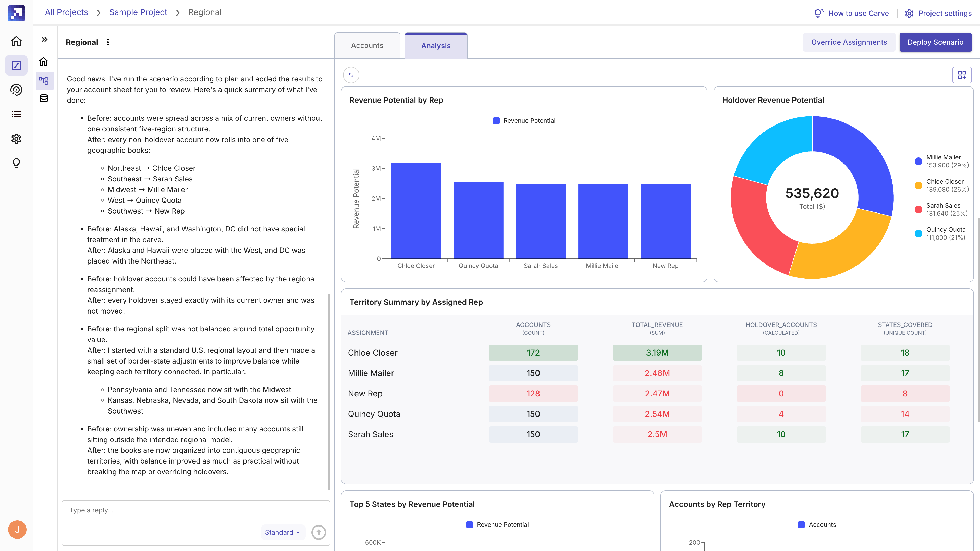Click the Override Assignments button
The height and width of the screenshot is (551, 980).
[x=849, y=42]
